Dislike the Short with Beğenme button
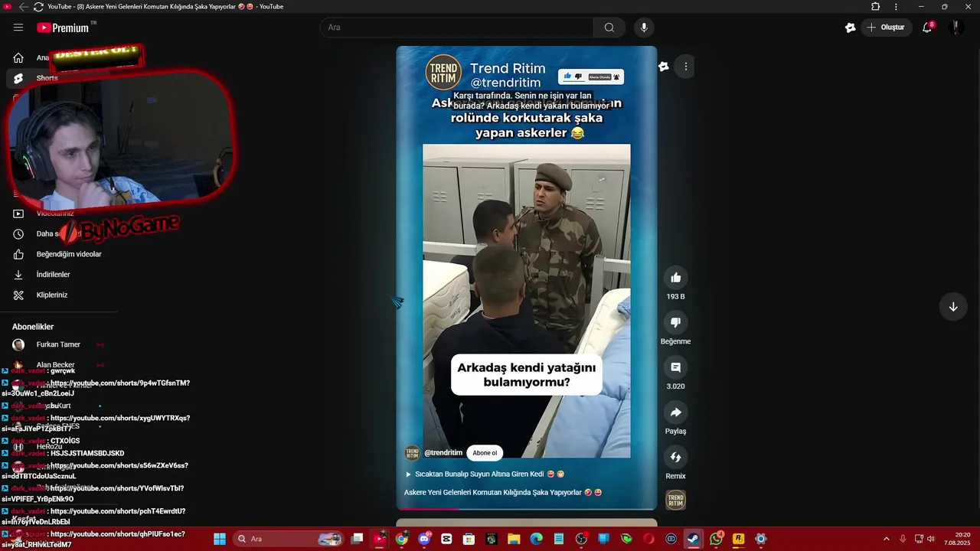 [675, 322]
